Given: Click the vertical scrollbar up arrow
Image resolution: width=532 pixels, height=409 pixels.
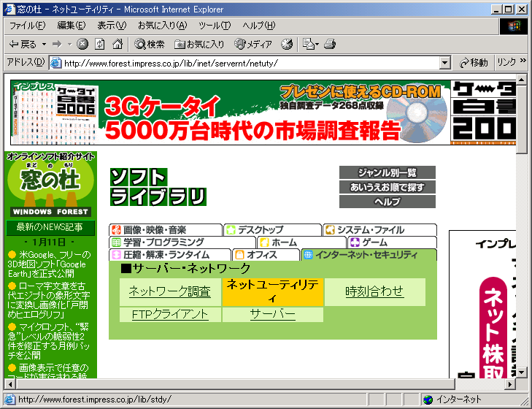Looking at the screenshot, I should (x=522, y=80).
